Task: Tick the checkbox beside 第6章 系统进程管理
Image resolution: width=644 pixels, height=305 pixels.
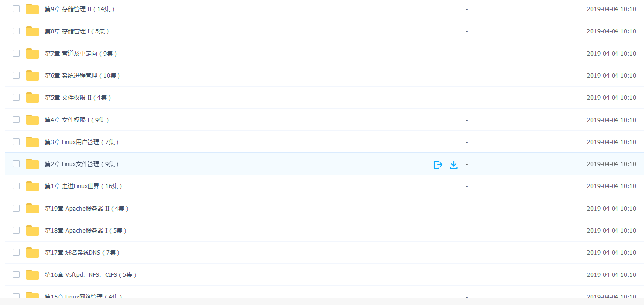Action: tap(16, 75)
